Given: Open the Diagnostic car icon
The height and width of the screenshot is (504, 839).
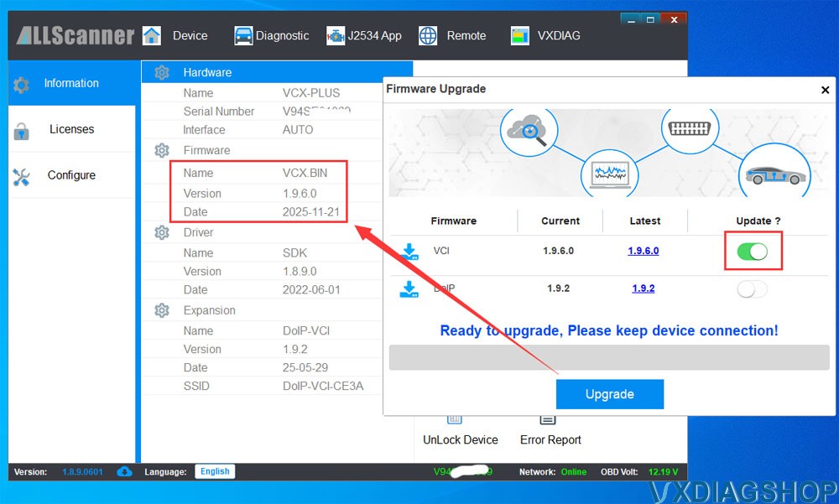Looking at the screenshot, I should (x=243, y=36).
